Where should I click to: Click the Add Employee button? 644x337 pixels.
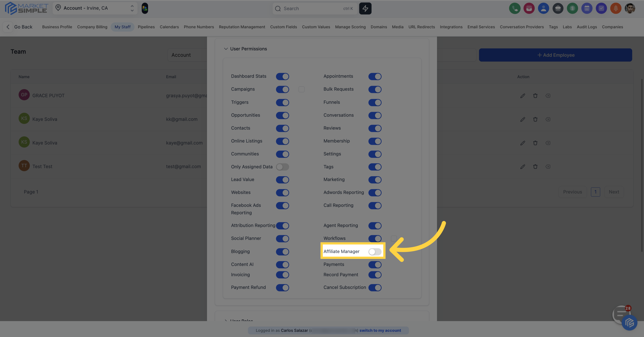555,55
